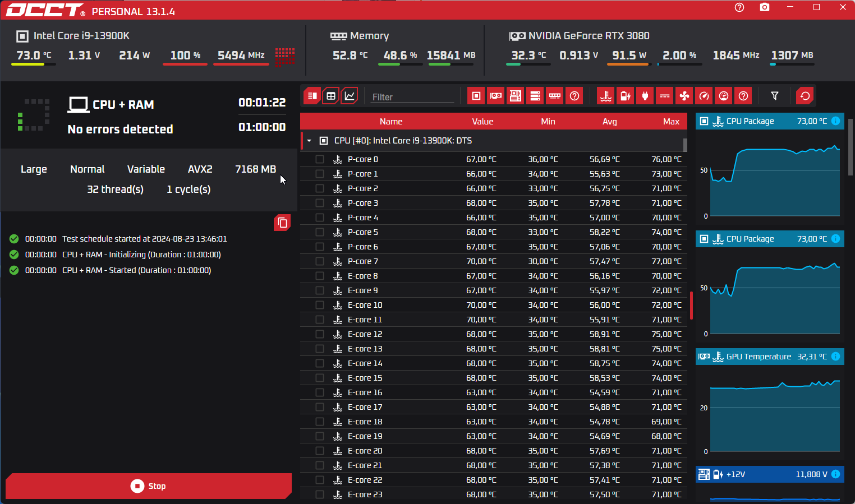Toggle the GPU sensor filter icon
The width and height of the screenshot is (855, 504).
[496, 96]
